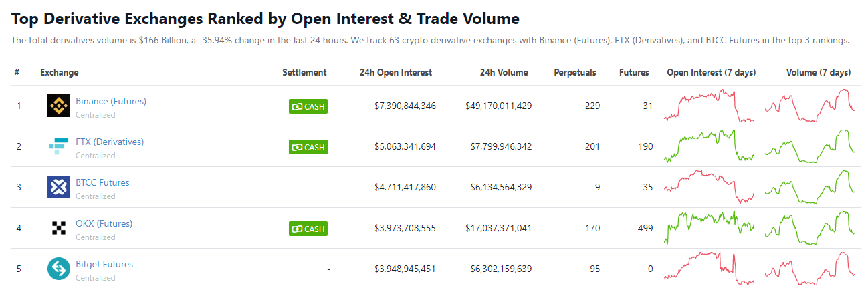This screenshot has width=868, height=290.
Task: Click OKX's 7-day volume sparkline chart
Action: click(809, 228)
